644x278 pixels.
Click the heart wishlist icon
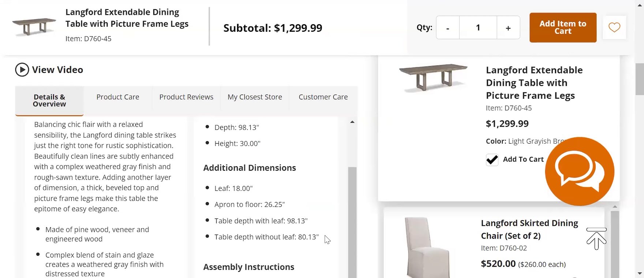point(614,27)
